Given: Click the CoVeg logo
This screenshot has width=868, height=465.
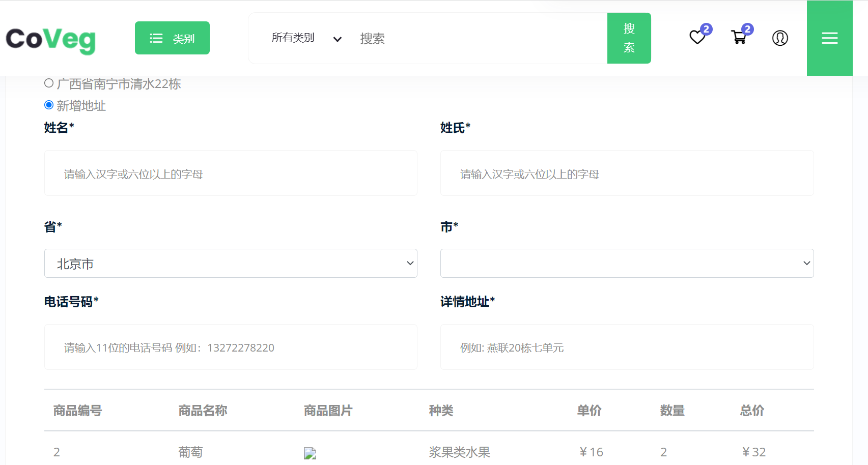Looking at the screenshot, I should click(x=50, y=40).
